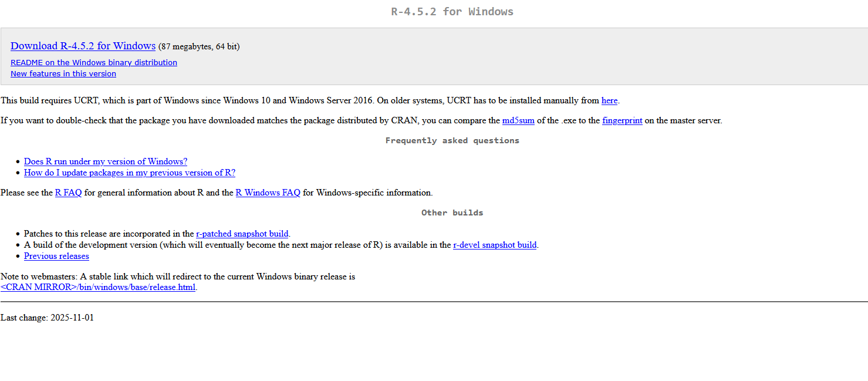Open the New features in this version link
Viewport: 868px width, 381px height.
[x=63, y=73]
